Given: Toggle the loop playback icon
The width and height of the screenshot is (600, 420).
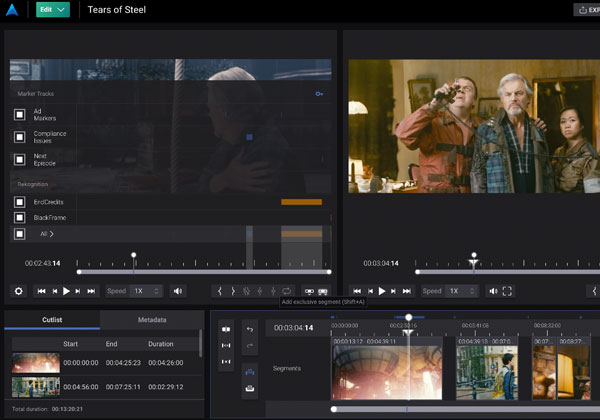Looking at the screenshot, I should (x=286, y=291).
